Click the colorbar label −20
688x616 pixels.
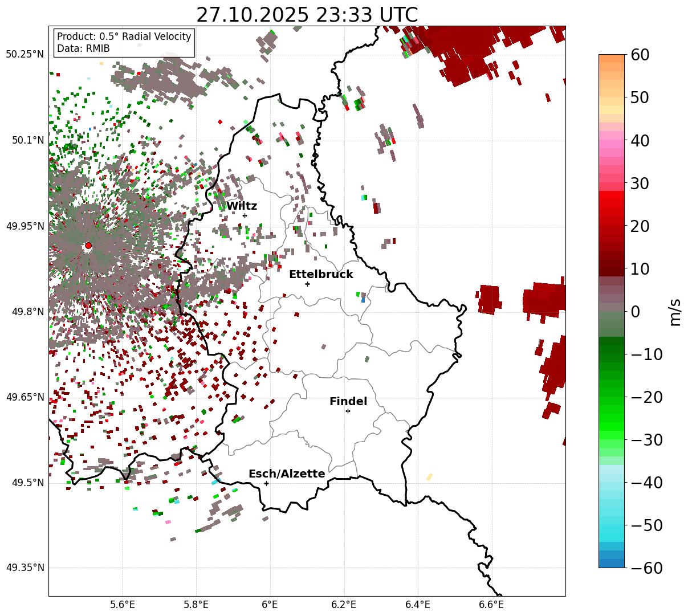pyautogui.click(x=646, y=397)
